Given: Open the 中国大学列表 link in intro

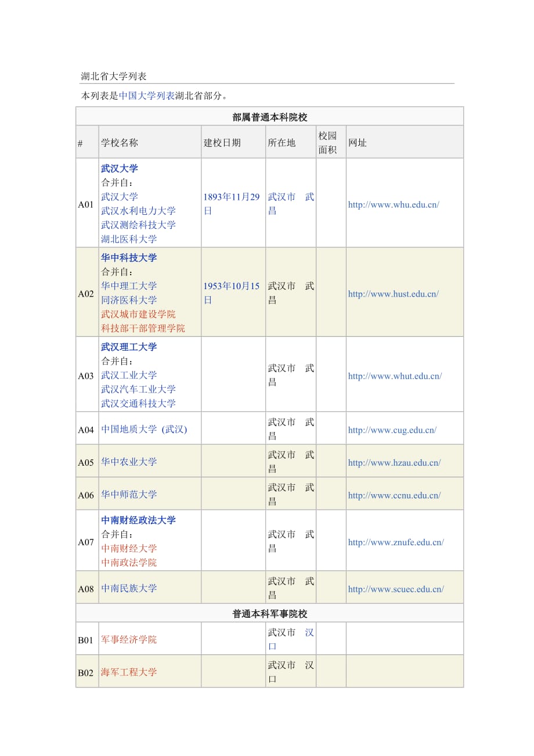Looking at the screenshot, I should (146, 96).
